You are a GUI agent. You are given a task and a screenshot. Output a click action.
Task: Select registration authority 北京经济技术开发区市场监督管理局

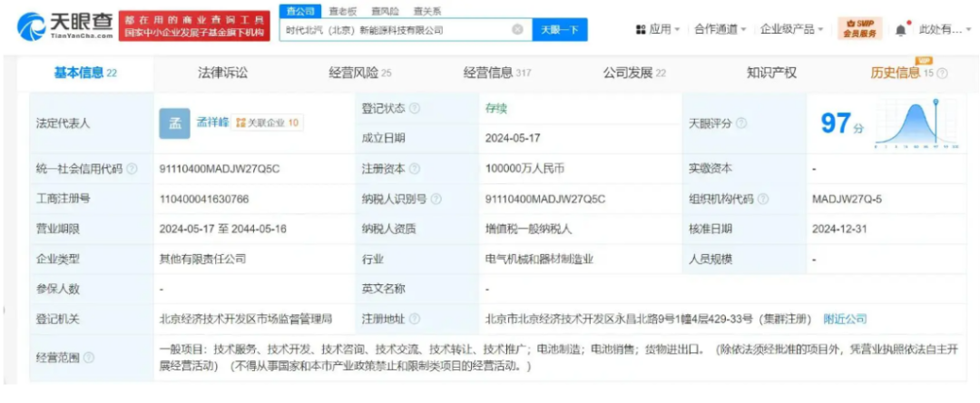(x=246, y=319)
